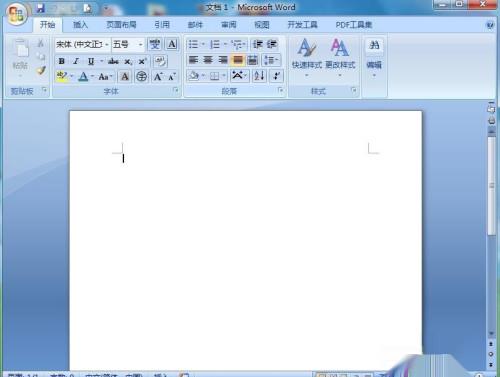Expand the Font dialog launcher
Screen dimensions: 500x377
(x=176, y=90)
